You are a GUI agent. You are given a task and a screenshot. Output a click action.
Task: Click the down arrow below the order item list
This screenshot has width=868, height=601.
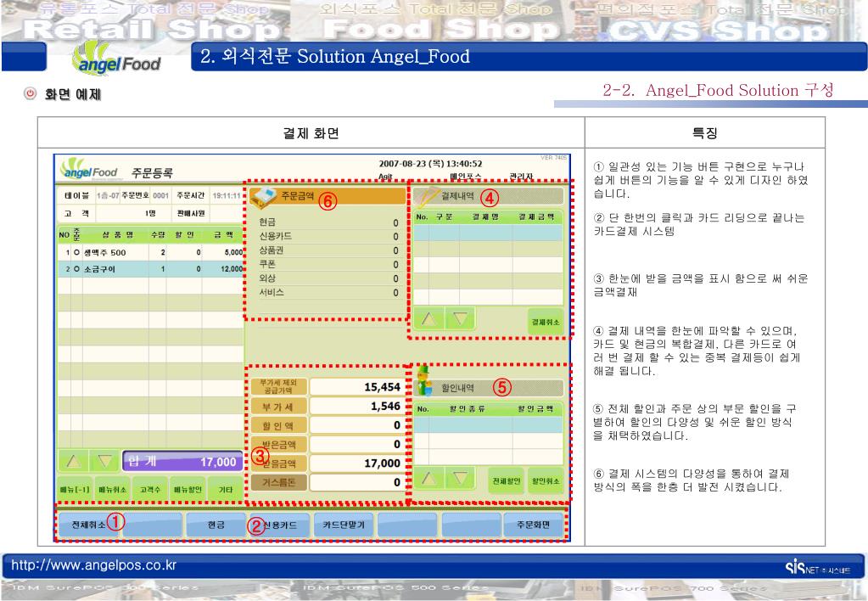(104, 462)
